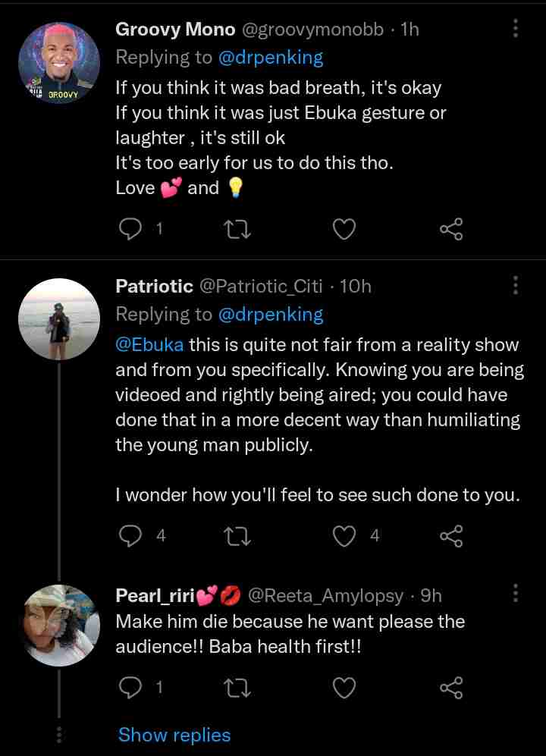Retweet Pearl_riri's tweet
This screenshot has width=546, height=756.
tap(239, 688)
